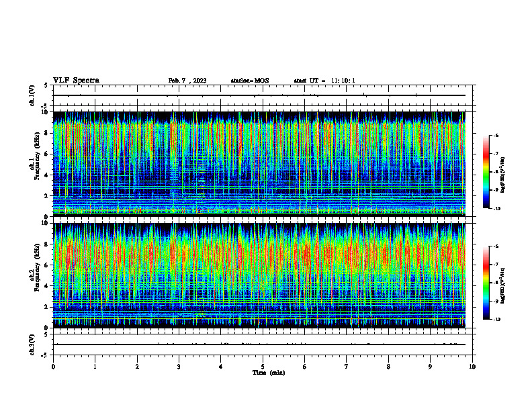Image resolution: width=532 pixels, height=411 pixels.
Task: Click the ch.2 frequency tick label "6"
Action: pyautogui.click(x=47, y=265)
